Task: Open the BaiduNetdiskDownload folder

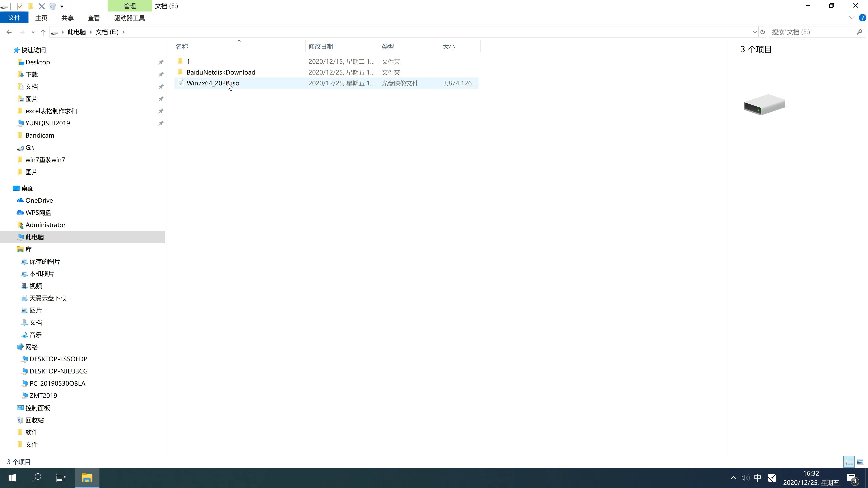Action: click(x=221, y=72)
